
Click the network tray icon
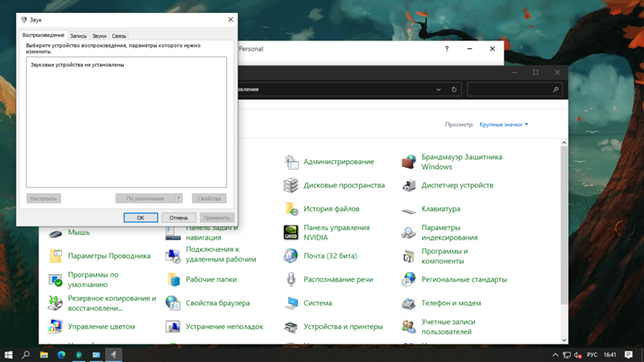tap(567, 355)
